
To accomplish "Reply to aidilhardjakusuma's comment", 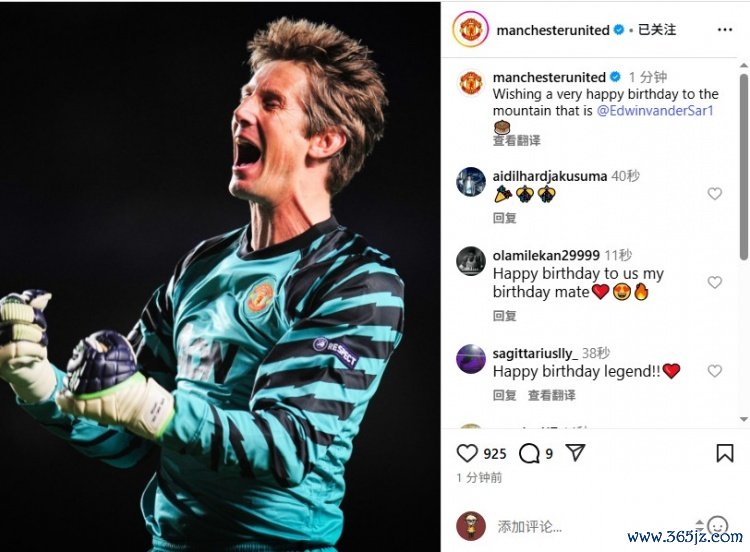I will tap(505, 218).
